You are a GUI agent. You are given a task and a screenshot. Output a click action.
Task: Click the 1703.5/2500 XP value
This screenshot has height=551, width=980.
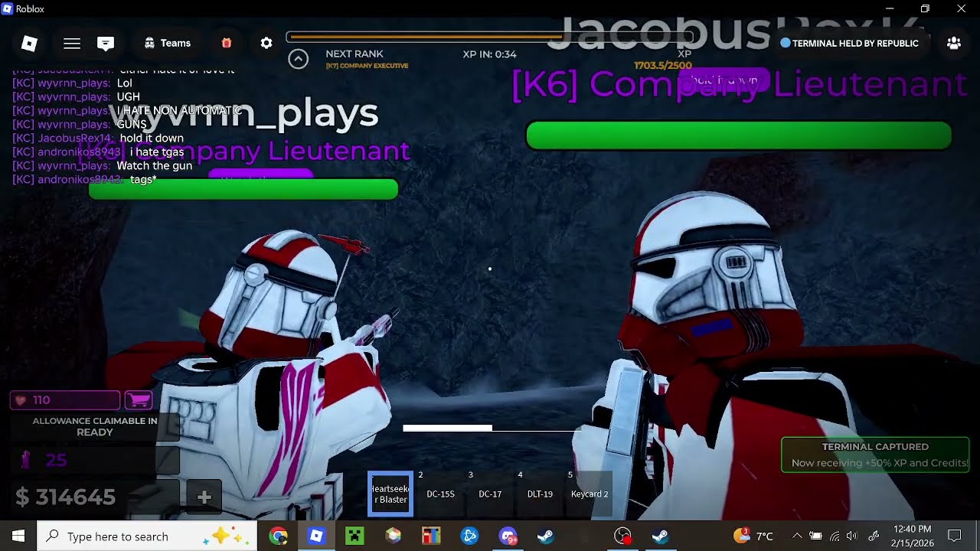point(663,66)
